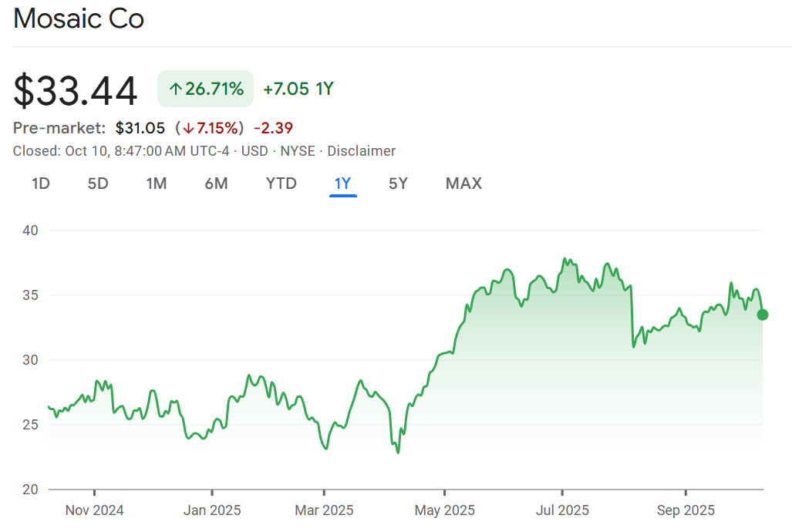Viewport: 792px width, 532px height.
Task: Click the $33.44 stock price
Action: [x=76, y=90]
